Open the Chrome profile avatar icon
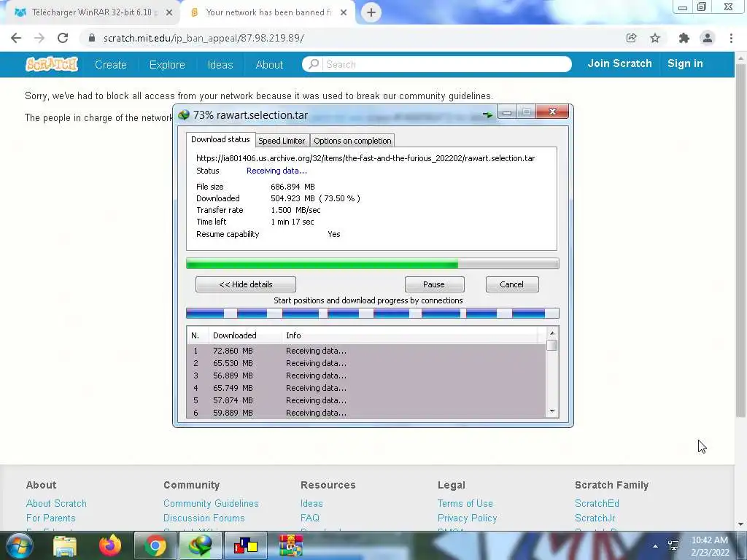747x560 pixels. [x=708, y=38]
